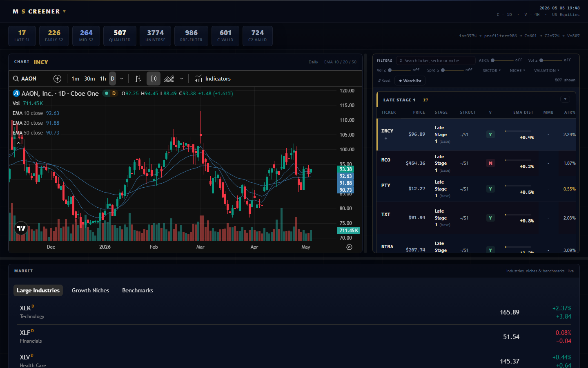Select the daily D timeframe

coord(112,79)
